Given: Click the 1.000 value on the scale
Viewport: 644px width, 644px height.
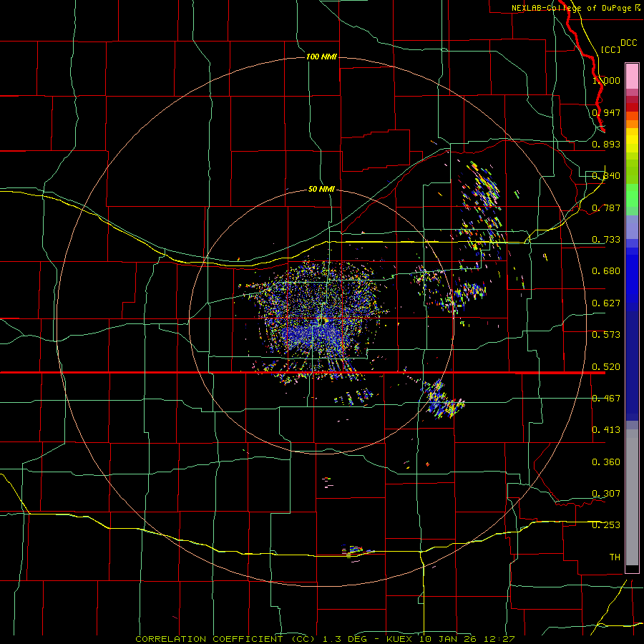Looking at the screenshot, I should click(606, 80).
